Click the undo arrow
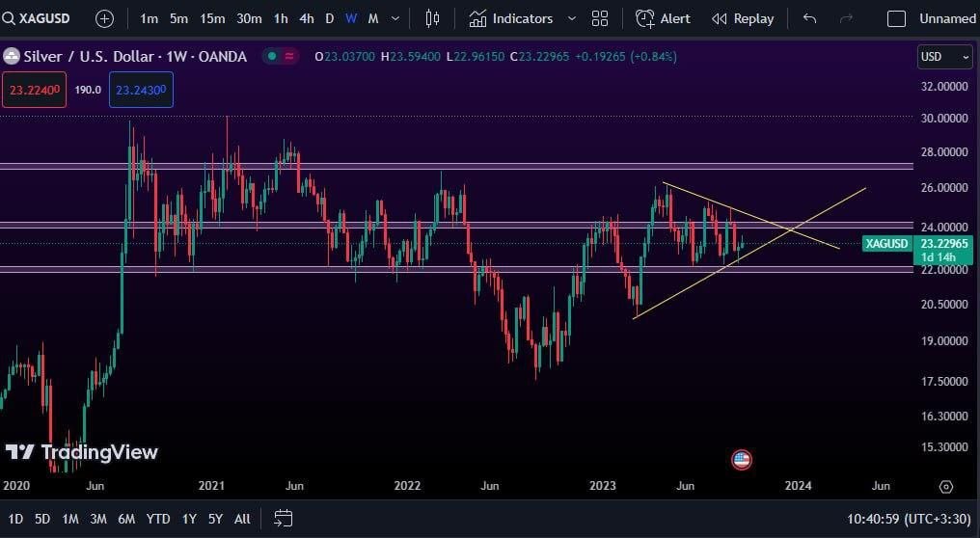Viewport: 980px width, 538px height. click(x=809, y=18)
